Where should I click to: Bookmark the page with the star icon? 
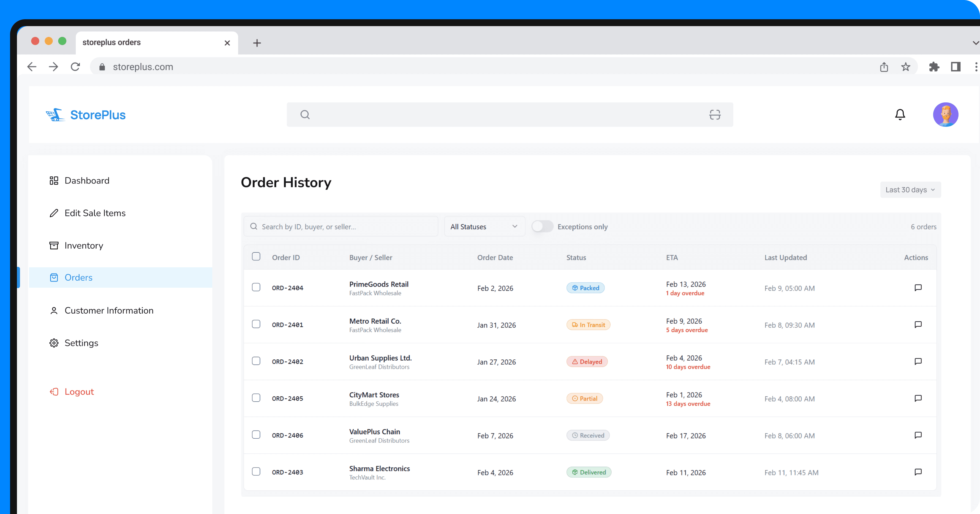click(x=905, y=67)
